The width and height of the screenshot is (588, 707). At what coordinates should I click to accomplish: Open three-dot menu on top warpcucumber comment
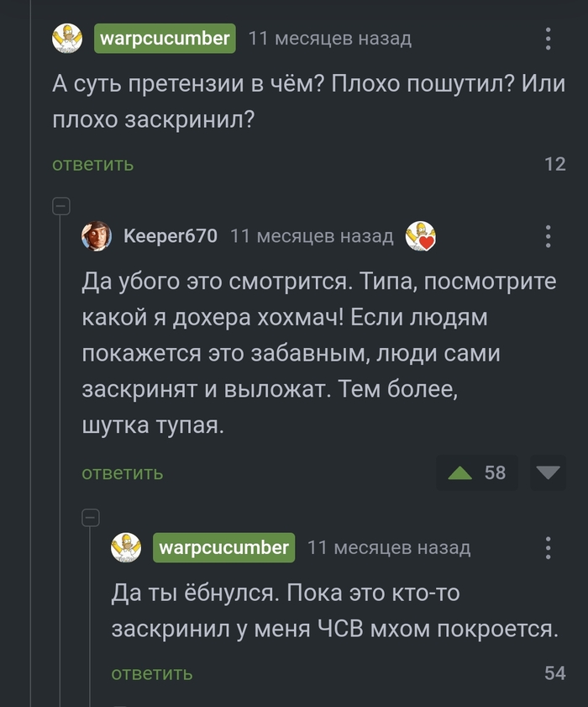[548, 39]
